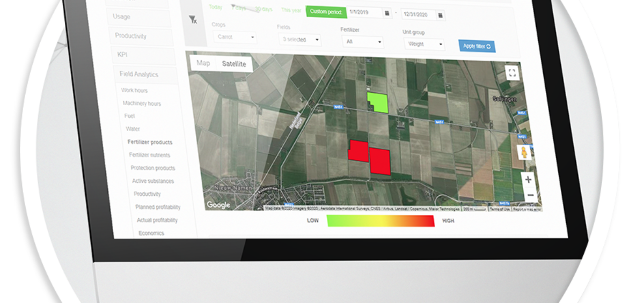Select Fertilizer products in the sidebar

pyautogui.click(x=150, y=143)
